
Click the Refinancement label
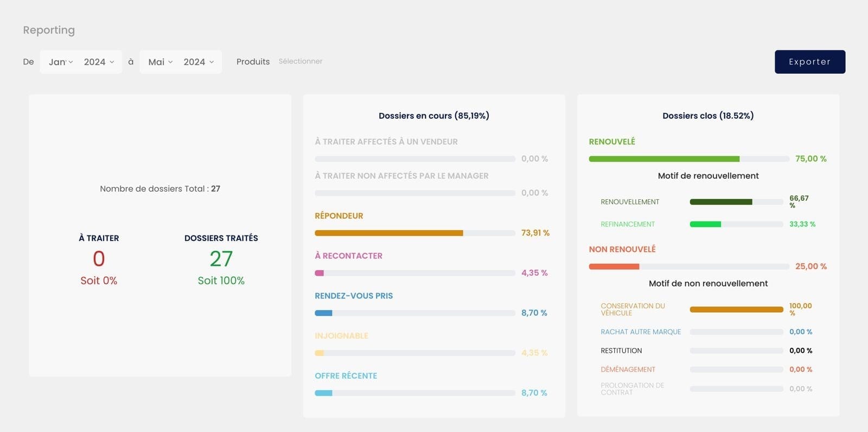click(x=628, y=224)
